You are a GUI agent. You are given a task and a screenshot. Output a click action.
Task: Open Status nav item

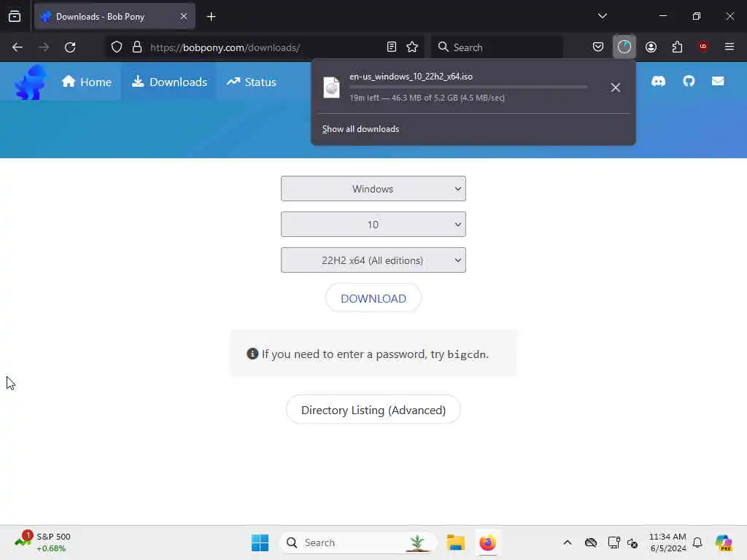[252, 82]
